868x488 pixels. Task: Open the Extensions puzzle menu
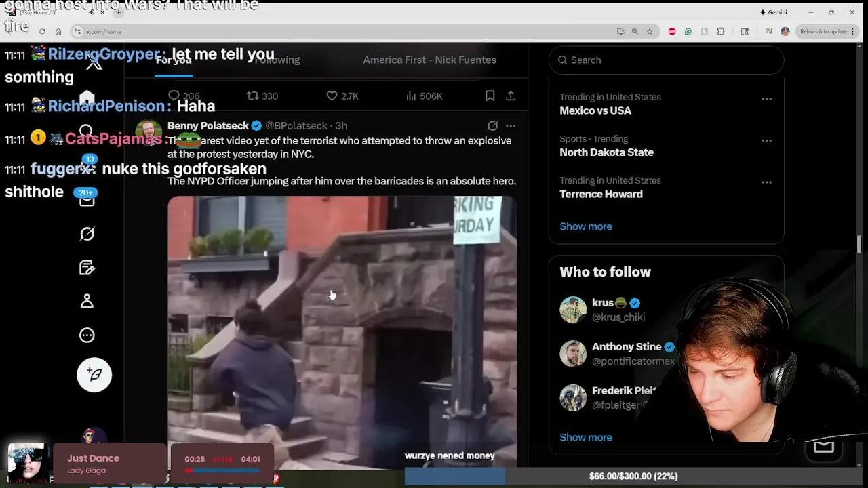click(721, 31)
